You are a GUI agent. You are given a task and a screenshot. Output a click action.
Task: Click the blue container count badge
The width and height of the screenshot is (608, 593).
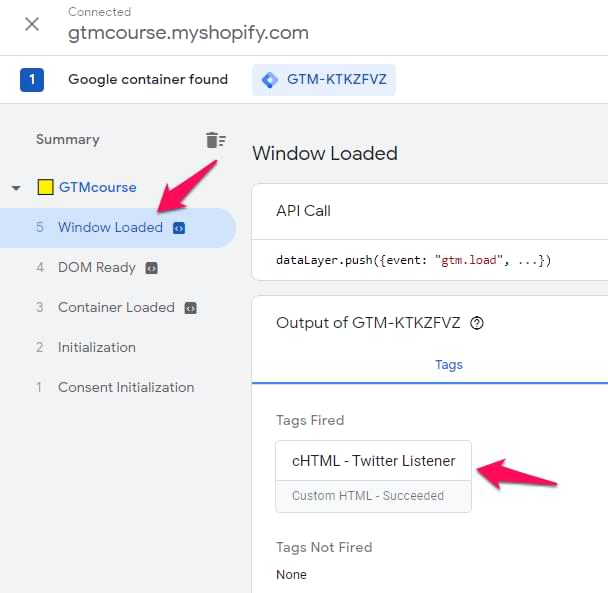32,80
